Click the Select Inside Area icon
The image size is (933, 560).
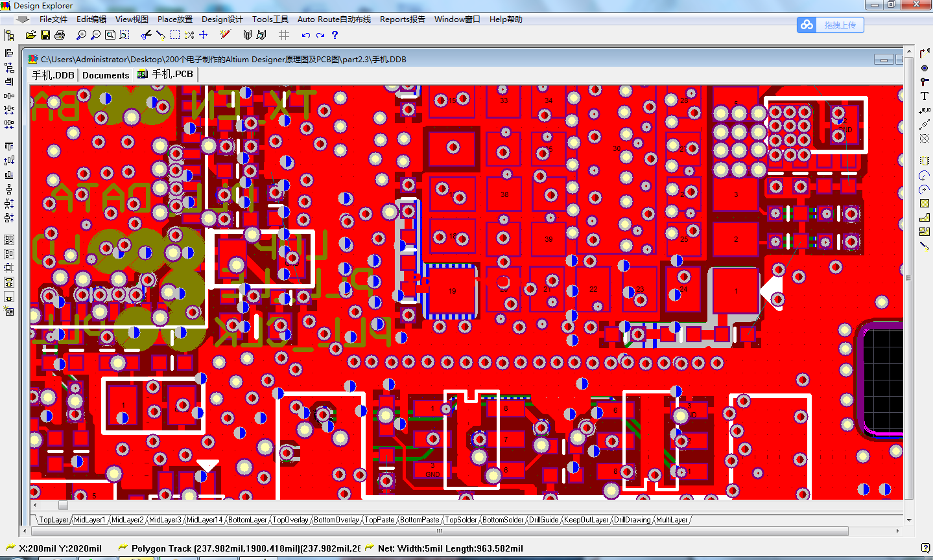click(175, 35)
